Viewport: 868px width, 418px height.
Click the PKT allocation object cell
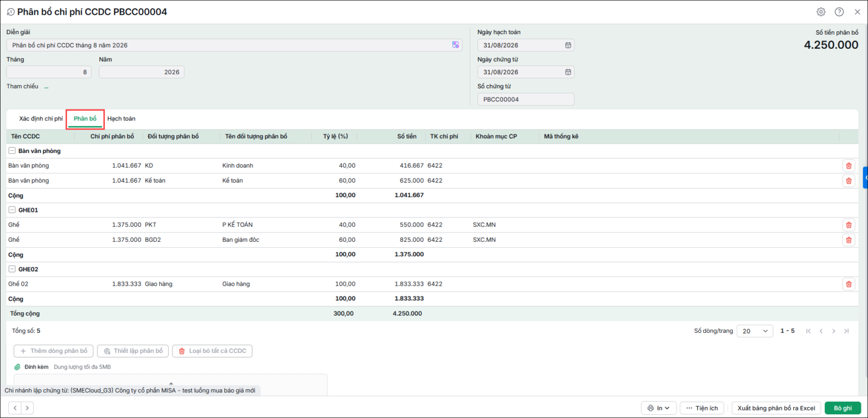point(151,225)
